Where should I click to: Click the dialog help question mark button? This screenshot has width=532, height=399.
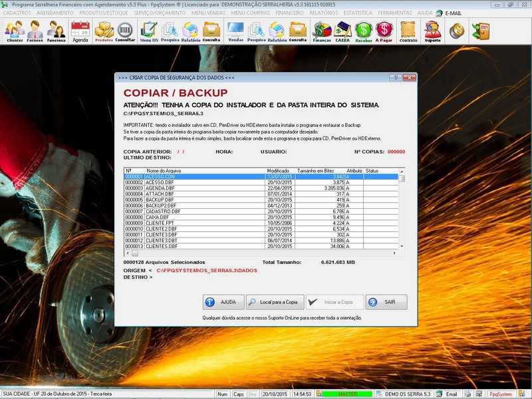(395, 77)
